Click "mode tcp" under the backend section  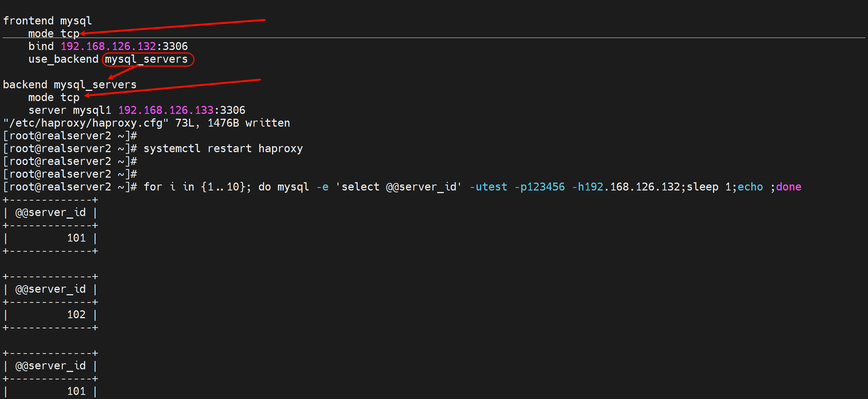(x=54, y=97)
